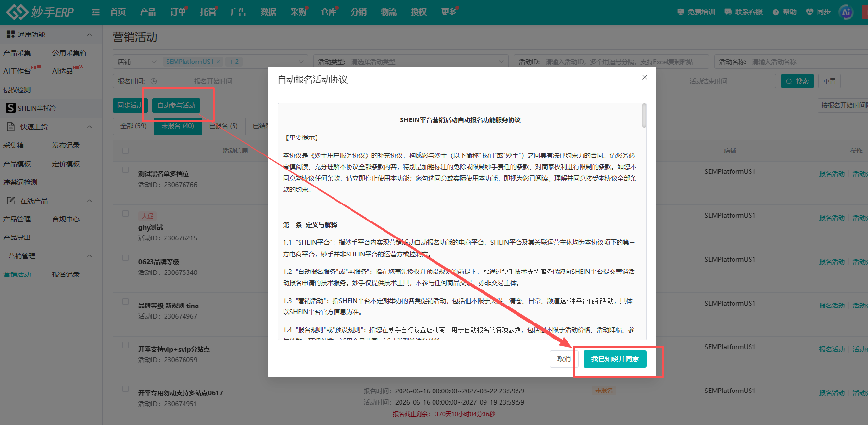Open 违禁词检测 in sidebar

pos(20,182)
